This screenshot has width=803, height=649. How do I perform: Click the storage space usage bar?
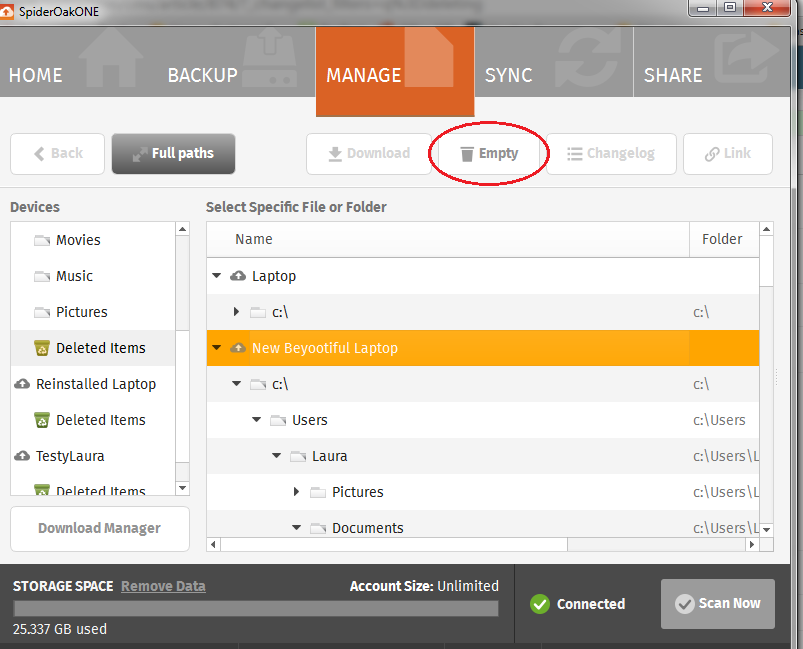256,609
